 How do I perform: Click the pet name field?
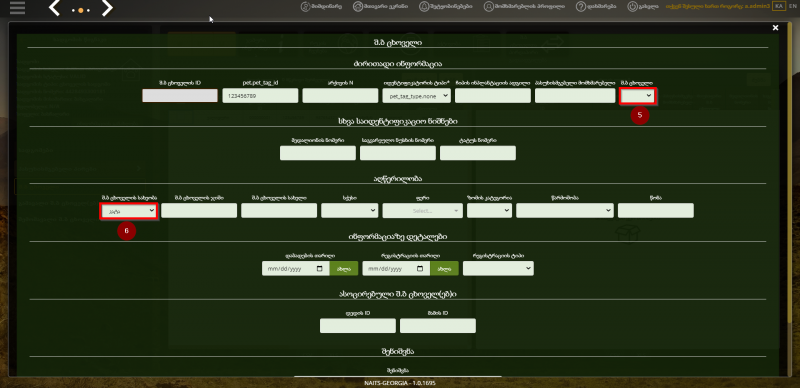pyautogui.click(x=279, y=210)
